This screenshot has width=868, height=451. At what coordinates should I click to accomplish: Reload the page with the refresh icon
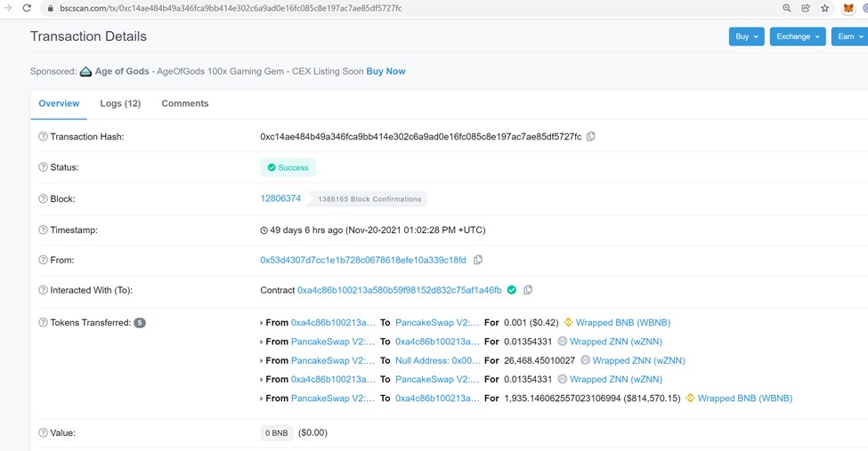27,8
